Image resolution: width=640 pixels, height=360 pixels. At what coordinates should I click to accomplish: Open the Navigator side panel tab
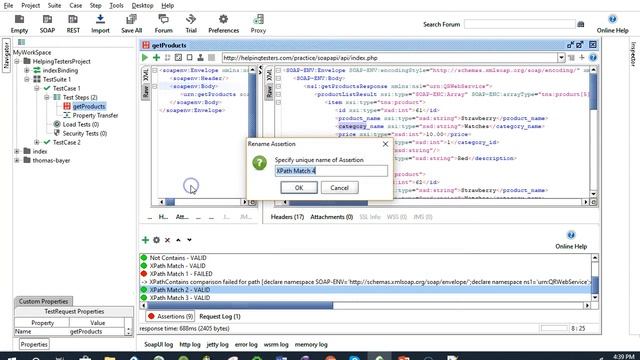point(6,56)
